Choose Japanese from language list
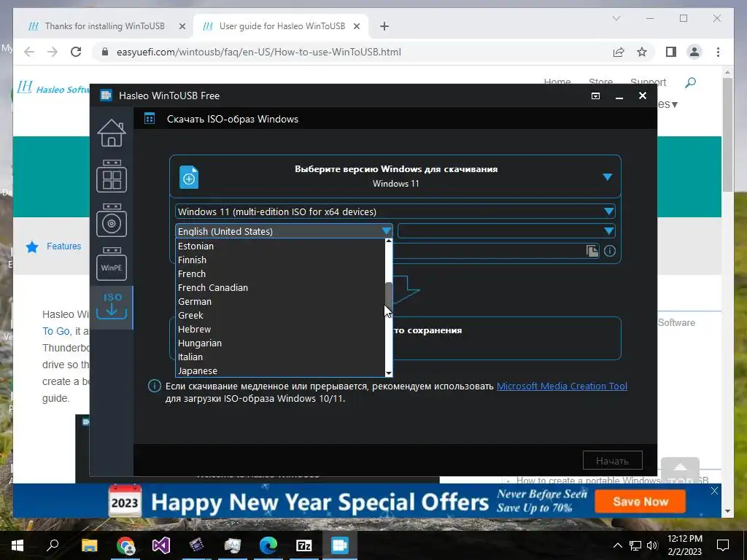This screenshot has height=560, width=747. [280, 370]
